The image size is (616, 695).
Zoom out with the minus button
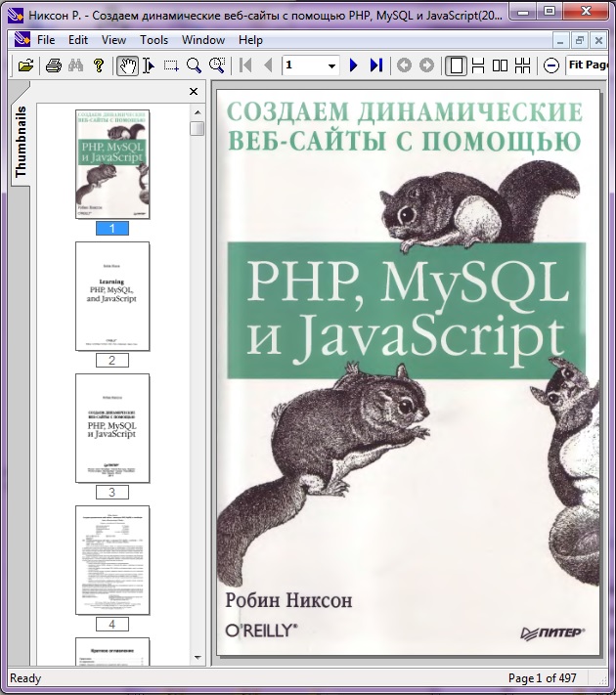[551, 65]
